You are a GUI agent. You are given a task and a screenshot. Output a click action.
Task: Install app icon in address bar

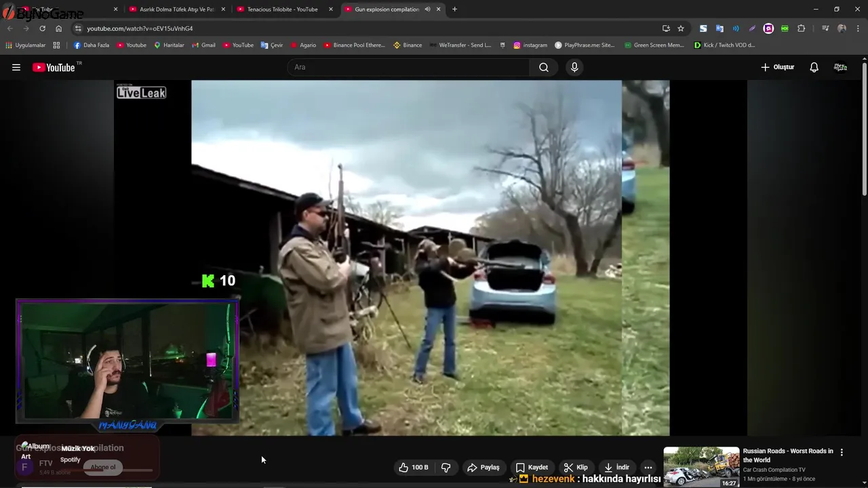click(x=666, y=28)
